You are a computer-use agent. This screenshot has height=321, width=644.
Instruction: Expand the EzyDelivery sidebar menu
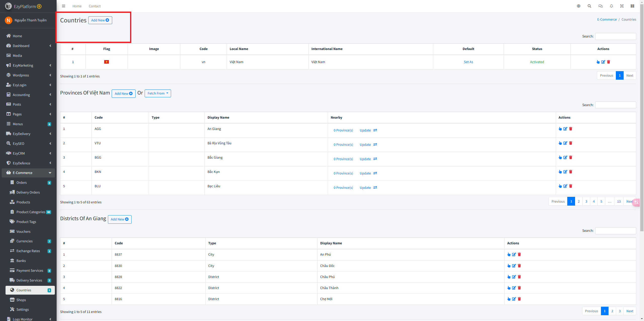(x=28, y=134)
